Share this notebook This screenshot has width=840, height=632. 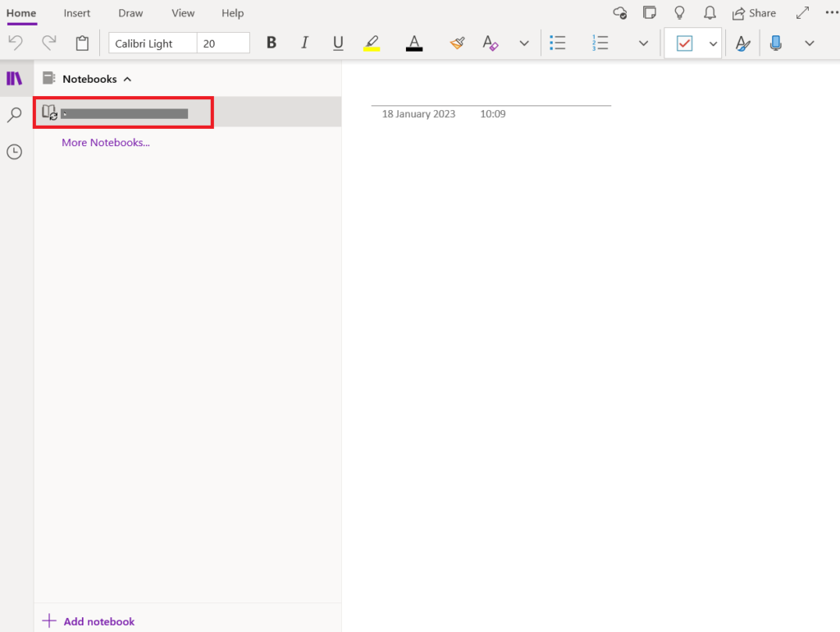point(755,13)
